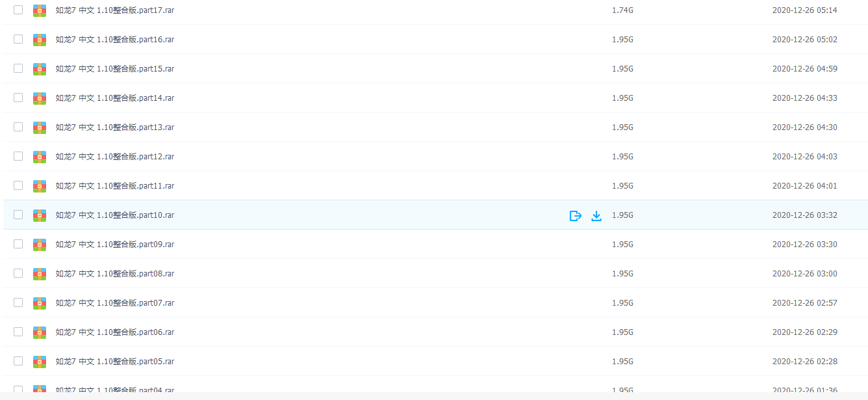Select the part15.rar checkbox

coord(18,68)
